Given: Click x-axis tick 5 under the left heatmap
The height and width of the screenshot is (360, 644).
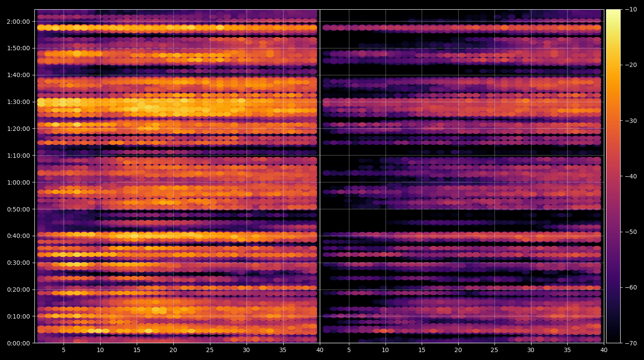Looking at the screenshot, I should coord(64,350).
